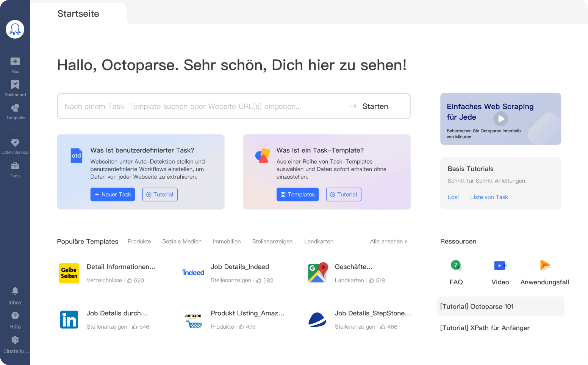Open Anwendungsfall in the Ressourcen section
Viewport: 588px width, 365px height.
[x=544, y=265]
